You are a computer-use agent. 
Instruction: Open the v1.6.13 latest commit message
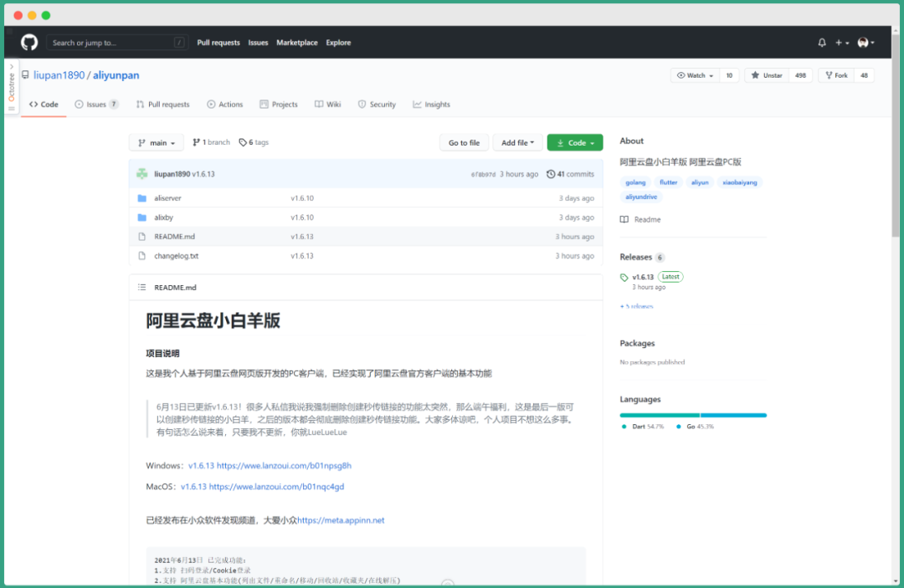pyautogui.click(x=203, y=174)
